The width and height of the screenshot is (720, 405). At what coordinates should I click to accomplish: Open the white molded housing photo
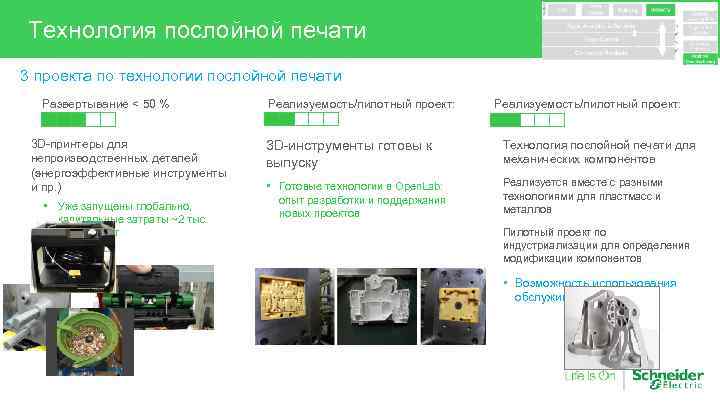pyautogui.click(x=377, y=306)
